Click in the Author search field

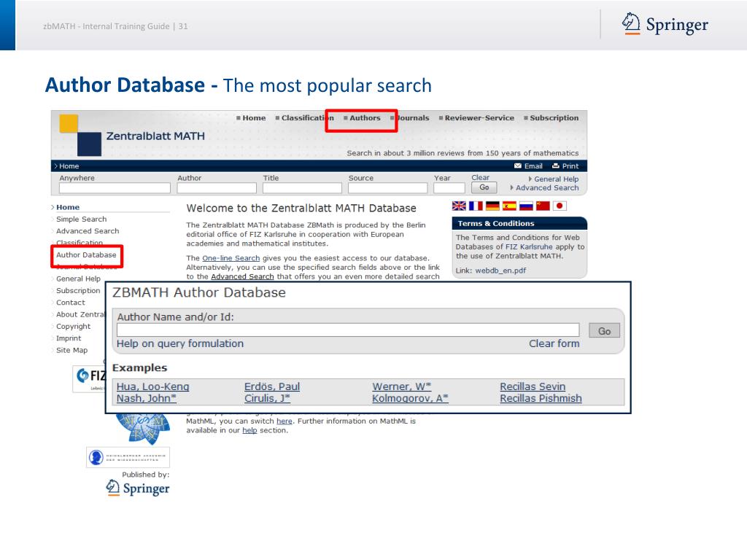pyautogui.click(x=217, y=188)
